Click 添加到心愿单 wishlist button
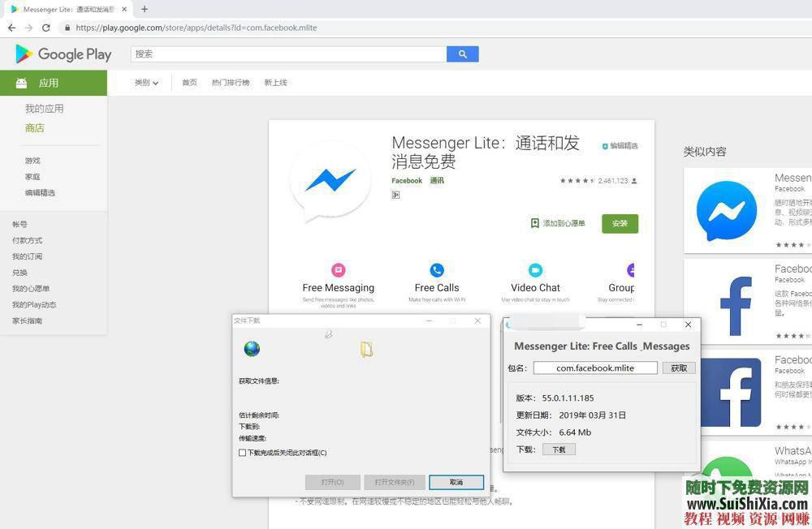 pos(559,223)
